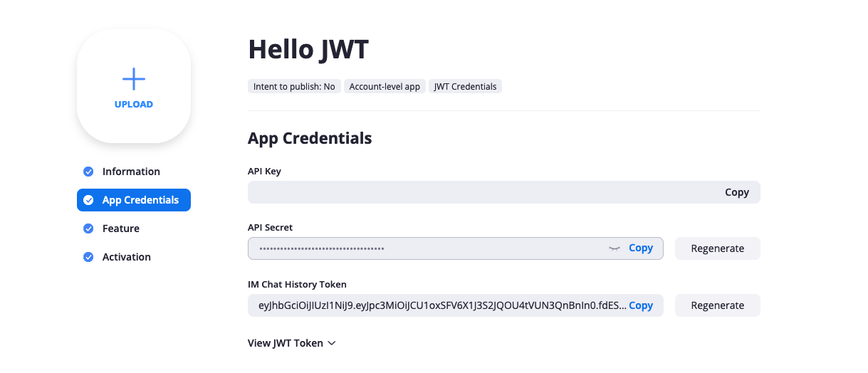
Task: Open the Activation section
Action: point(127,257)
